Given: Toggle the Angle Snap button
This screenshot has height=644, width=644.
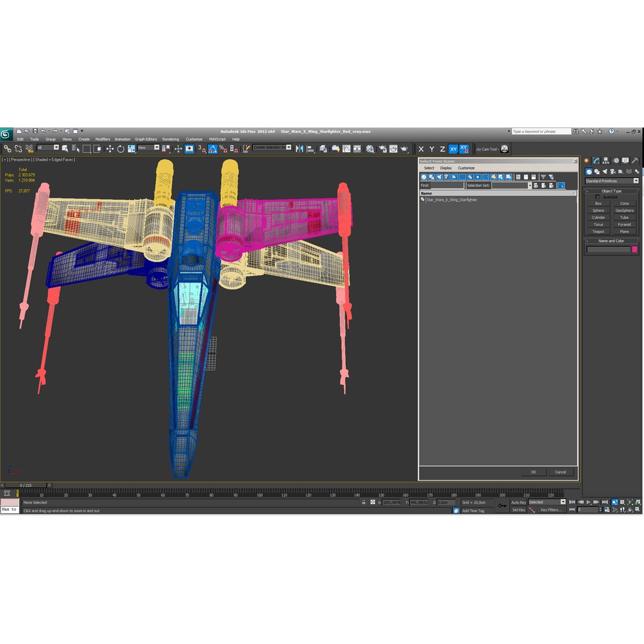Looking at the screenshot, I should click(212, 148).
